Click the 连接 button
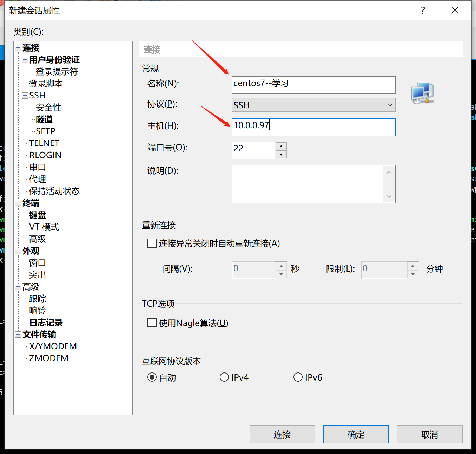This screenshot has width=476, height=454. (x=282, y=434)
